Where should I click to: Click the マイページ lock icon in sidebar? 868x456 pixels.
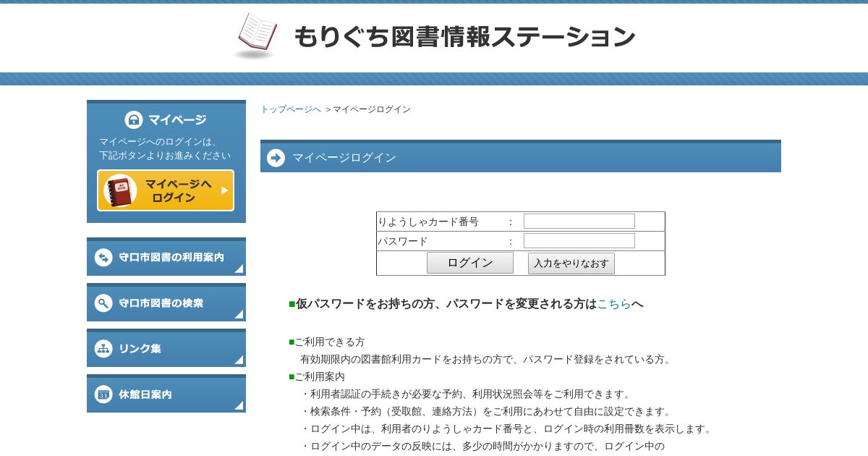point(134,119)
